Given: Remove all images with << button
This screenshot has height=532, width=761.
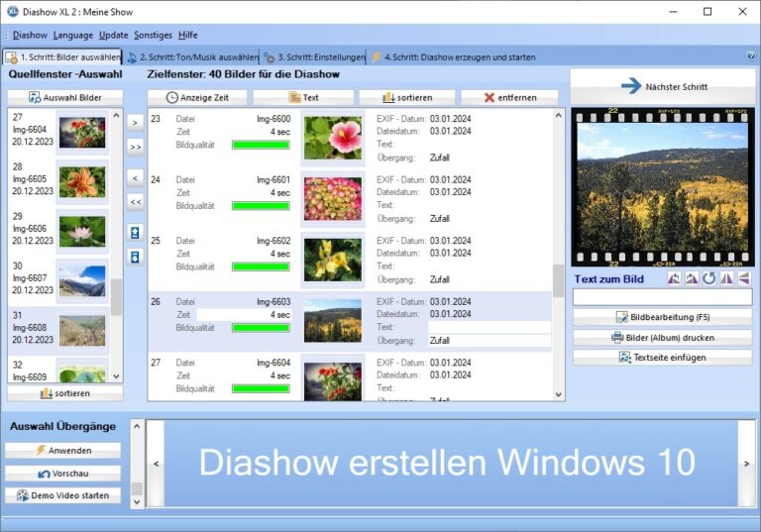Looking at the screenshot, I should pyautogui.click(x=136, y=202).
